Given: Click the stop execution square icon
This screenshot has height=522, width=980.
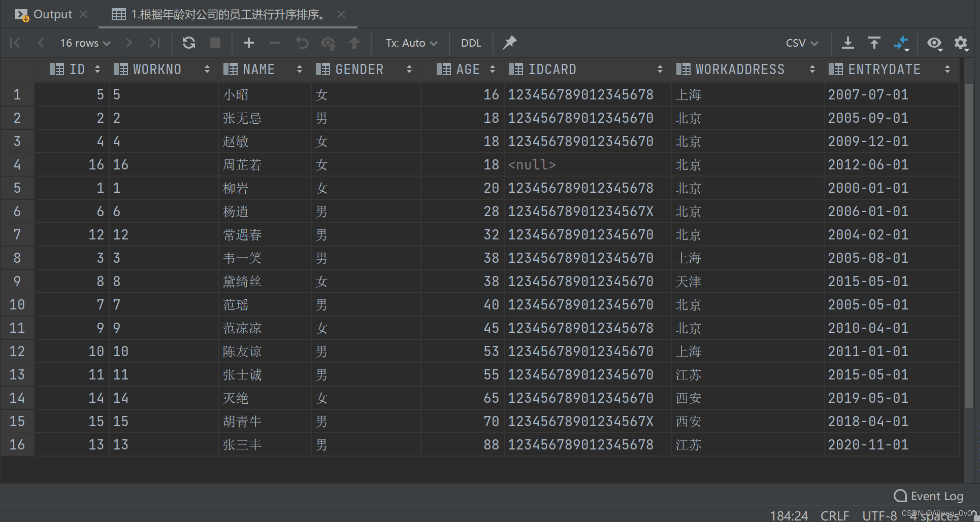Looking at the screenshot, I should (x=215, y=43).
